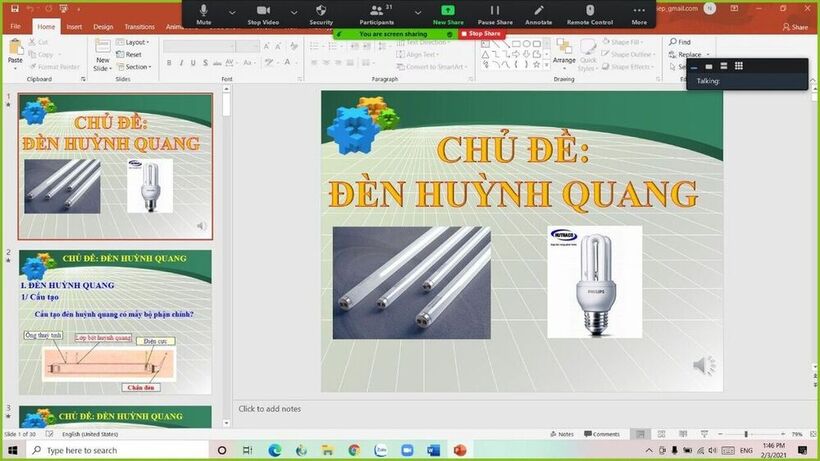Click the Paste clipboard icon

[16, 47]
